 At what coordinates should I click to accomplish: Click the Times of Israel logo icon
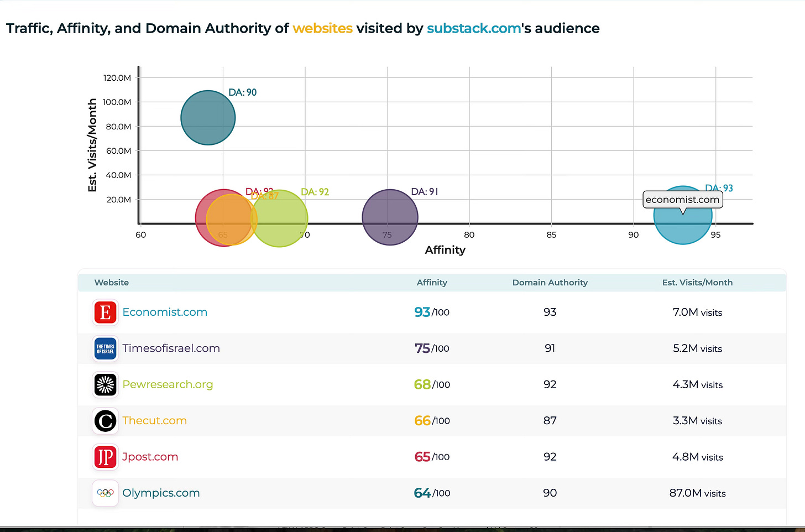pos(105,348)
